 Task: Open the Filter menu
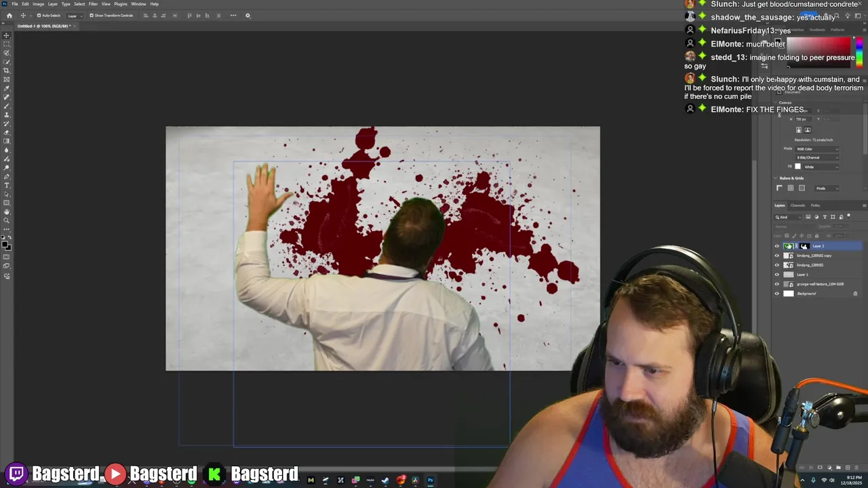point(94,4)
